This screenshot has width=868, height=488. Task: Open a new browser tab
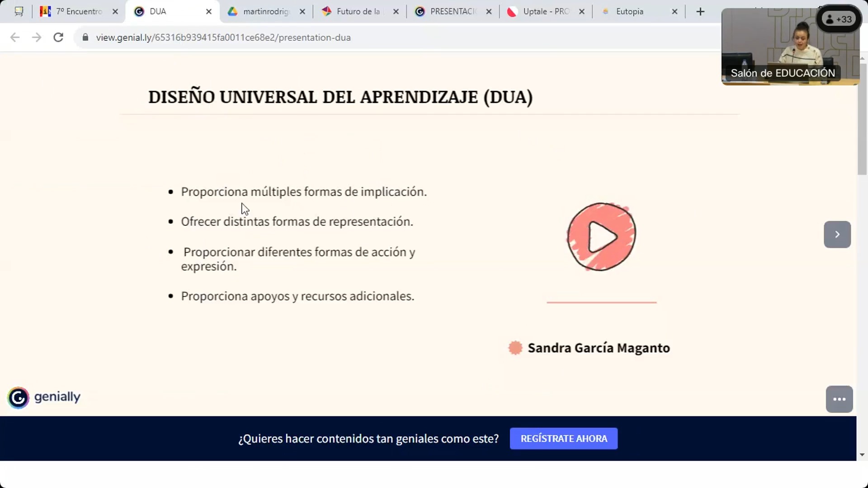point(700,12)
